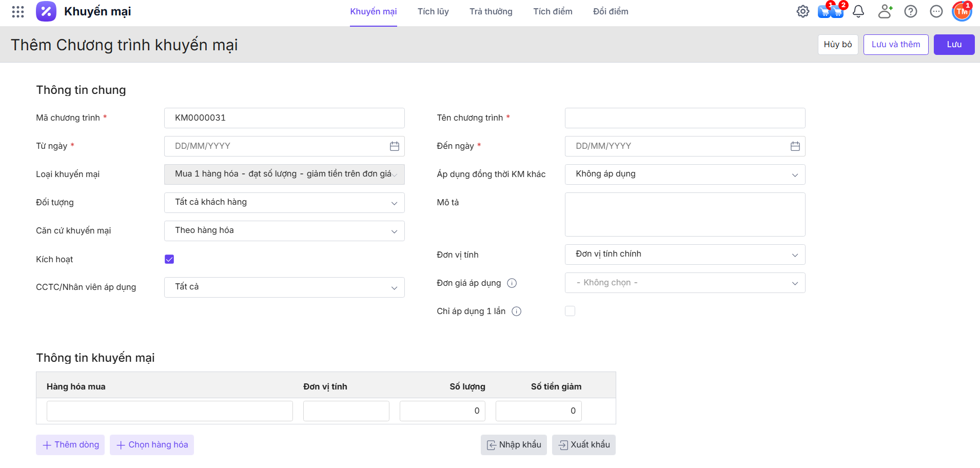Open the Căn cứ khuyến mại dropdown
This screenshot has height=468, width=980.
(x=284, y=231)
